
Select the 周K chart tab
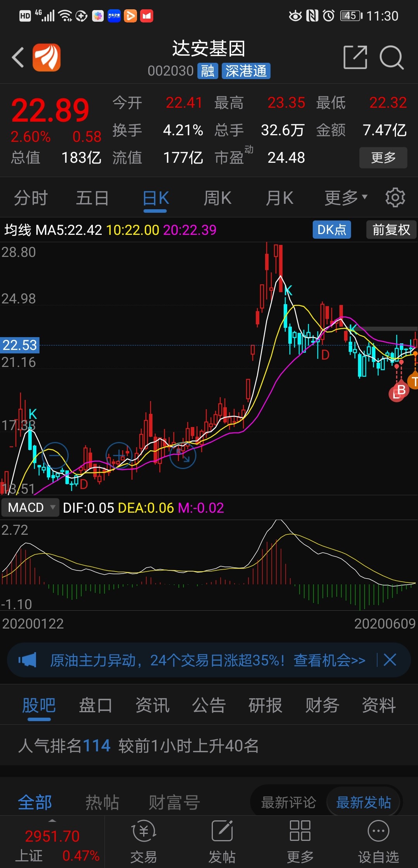tap(218, 198)
